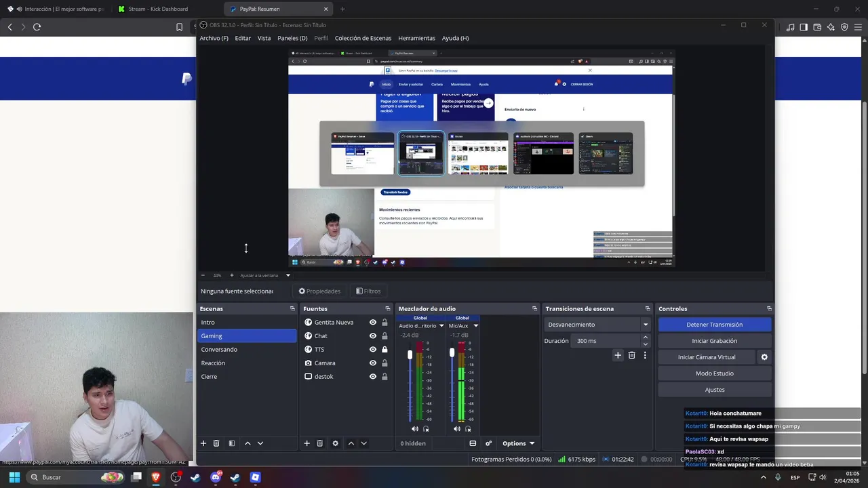Lock the Camara source

tap(384, 363)
